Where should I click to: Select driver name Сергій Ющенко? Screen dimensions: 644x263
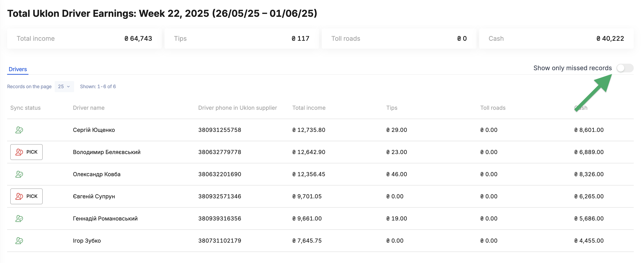point(94,130)
